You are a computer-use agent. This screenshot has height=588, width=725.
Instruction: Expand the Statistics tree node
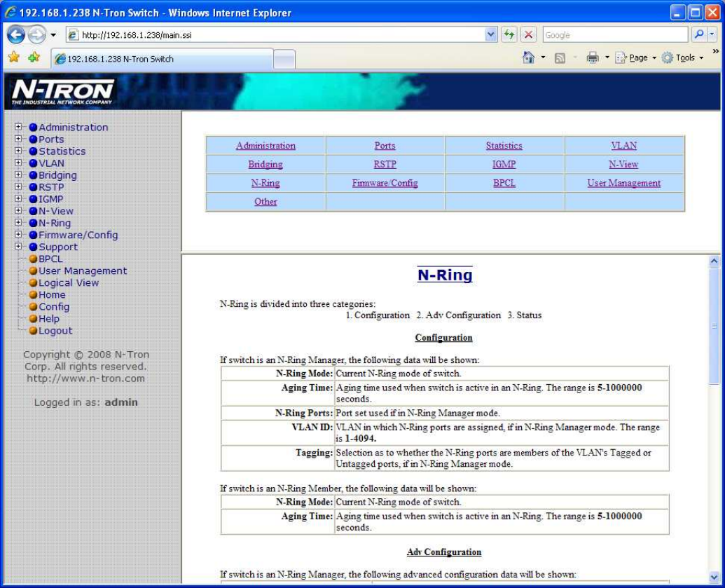tap(18, 151)
